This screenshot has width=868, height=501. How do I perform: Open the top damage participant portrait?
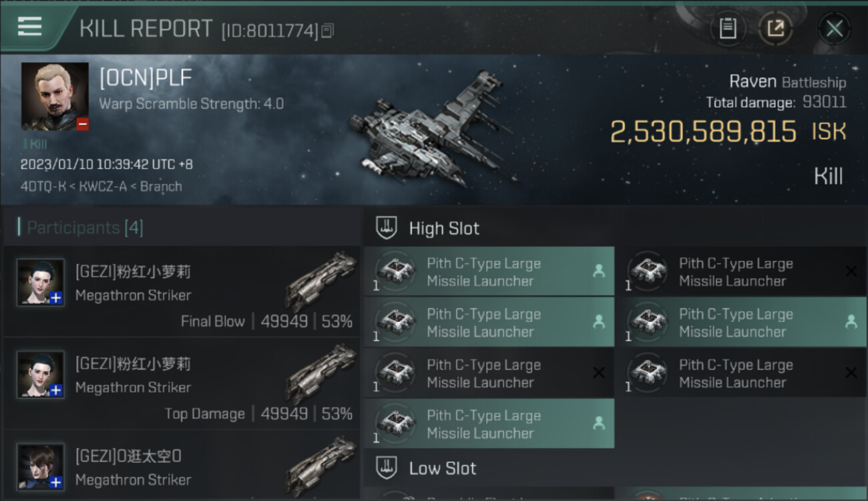point(41,374)
